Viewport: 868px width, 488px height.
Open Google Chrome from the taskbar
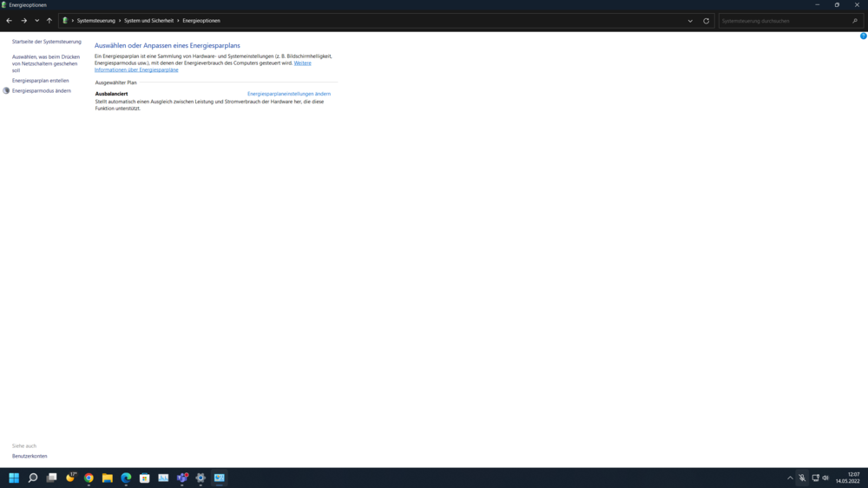(x=89, y=478)
